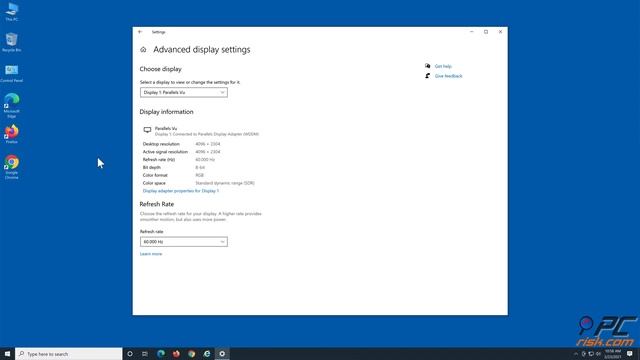The width and height of the screenshot is (640, 360).
Task: Open the taskbar clock and date
Action: click(x=613, y=354)
